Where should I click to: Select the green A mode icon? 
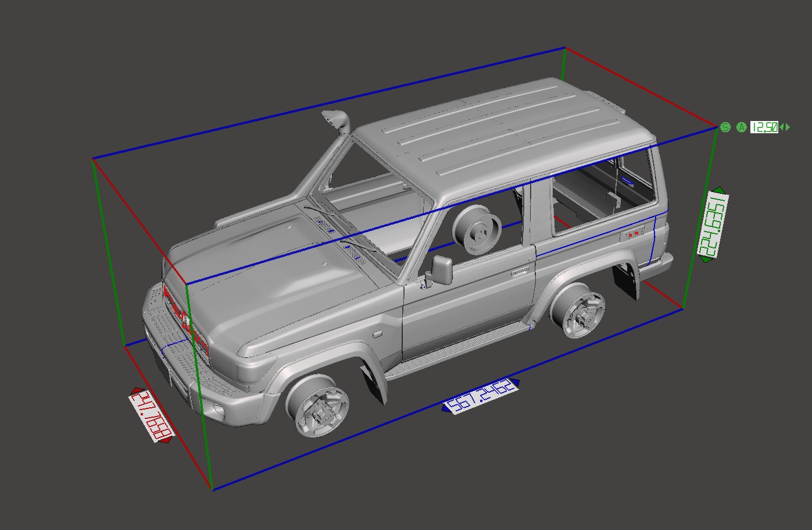741,127
